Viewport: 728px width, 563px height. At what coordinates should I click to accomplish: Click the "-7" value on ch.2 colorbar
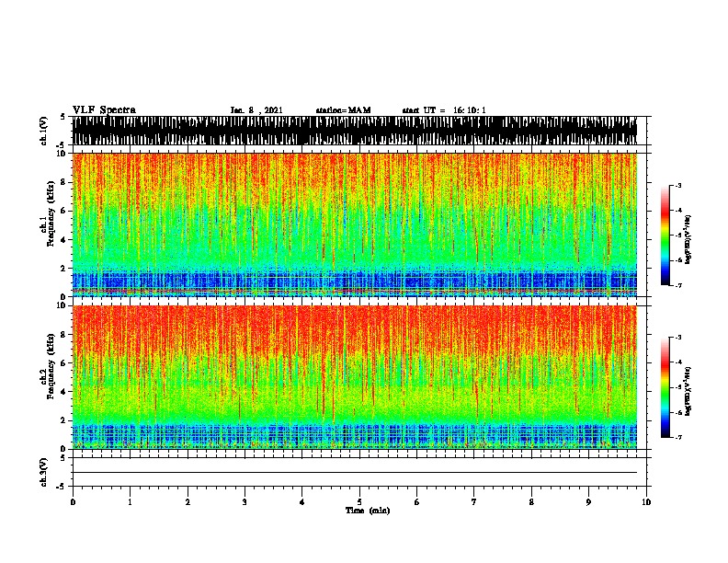tap(678, 437)
